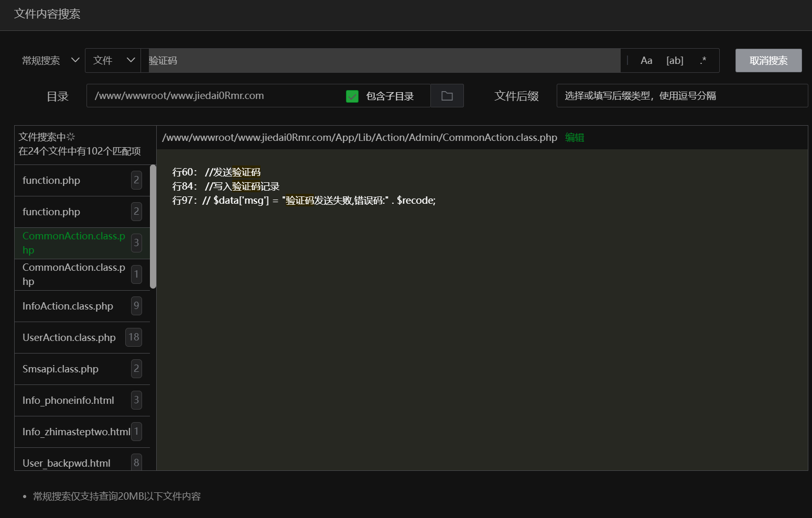Click the results list vertical scrollbar
Screen dimensions: 812x518
[x=153, y=226]
